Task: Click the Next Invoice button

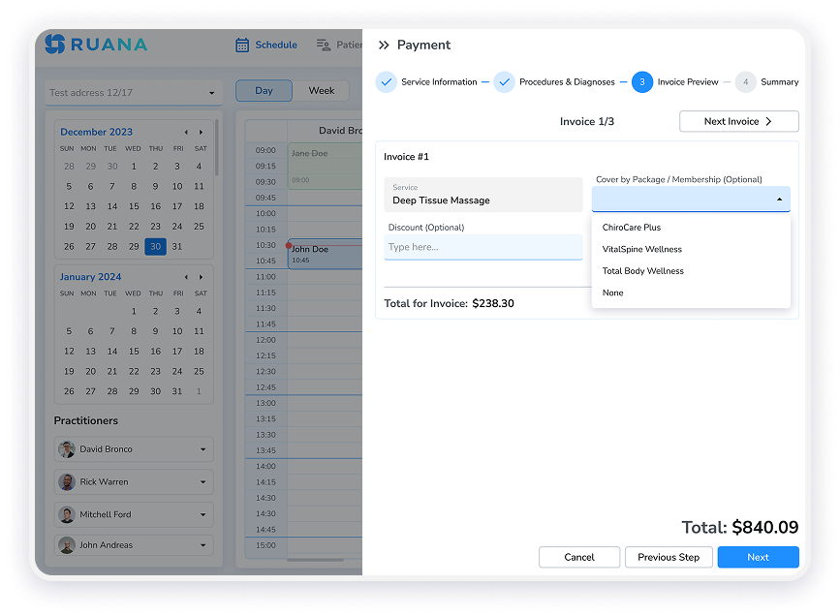Action: click(x=738, y=121)
